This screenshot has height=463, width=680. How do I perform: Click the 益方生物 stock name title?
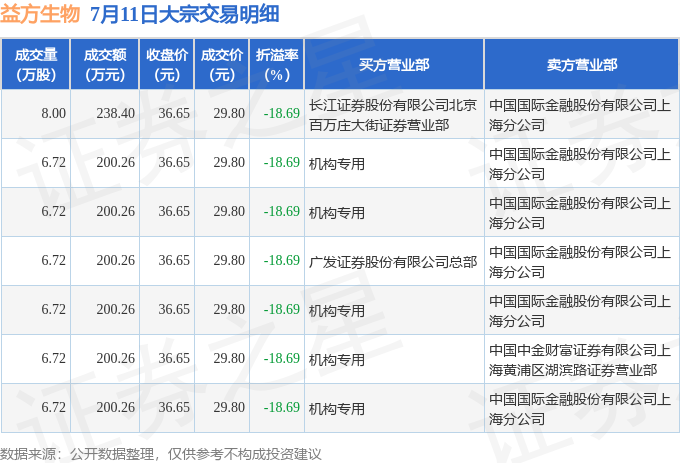pos(40,13)
